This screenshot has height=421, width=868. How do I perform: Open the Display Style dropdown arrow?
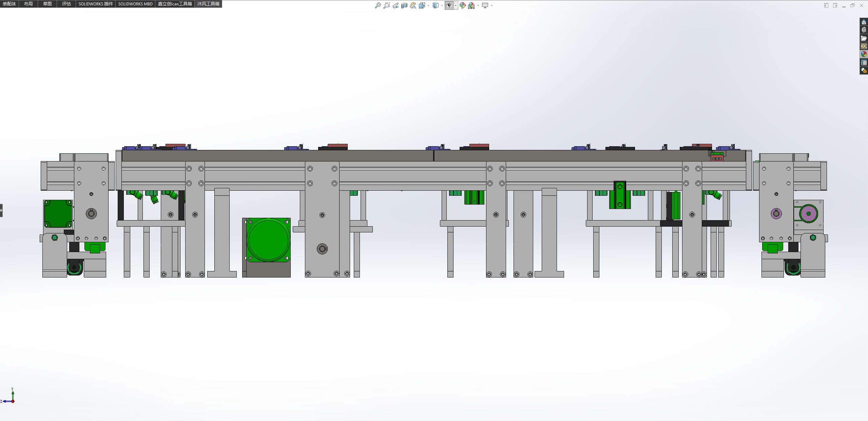[x=442, y=5]
